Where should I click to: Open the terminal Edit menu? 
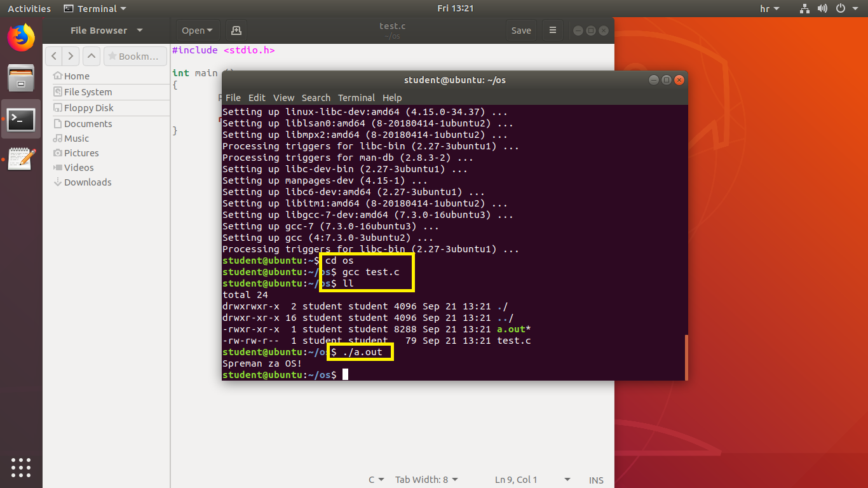tap(257, 98)
